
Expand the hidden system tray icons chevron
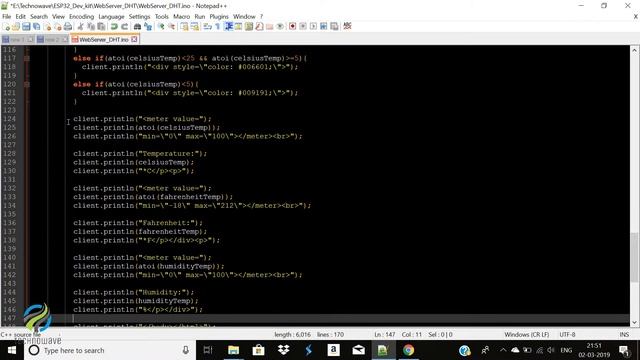click(x=503, y=350)
